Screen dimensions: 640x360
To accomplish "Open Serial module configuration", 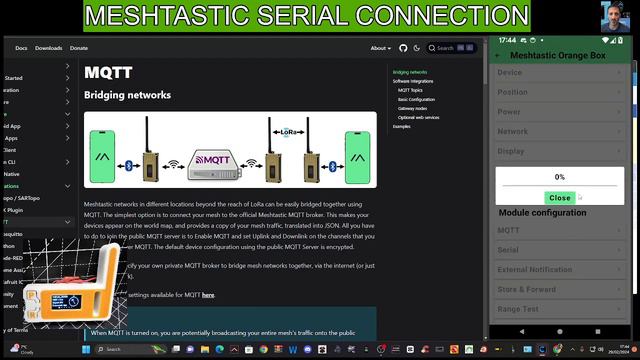I will [x=560, y=250].
